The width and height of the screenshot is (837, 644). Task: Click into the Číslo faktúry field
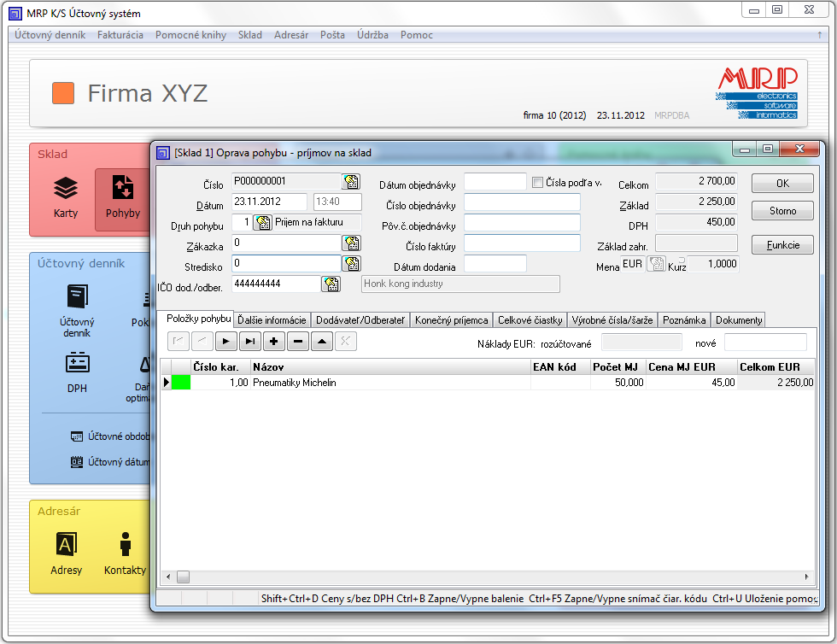(522, 243)
